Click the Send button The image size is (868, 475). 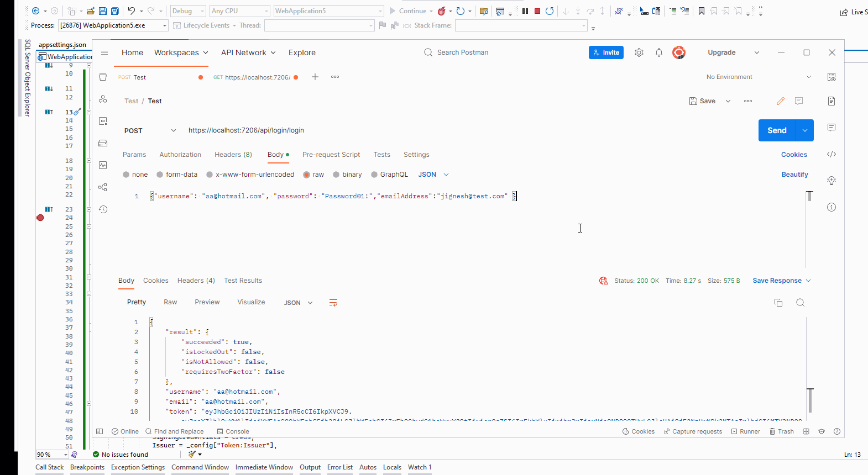(x=777, y=130)
